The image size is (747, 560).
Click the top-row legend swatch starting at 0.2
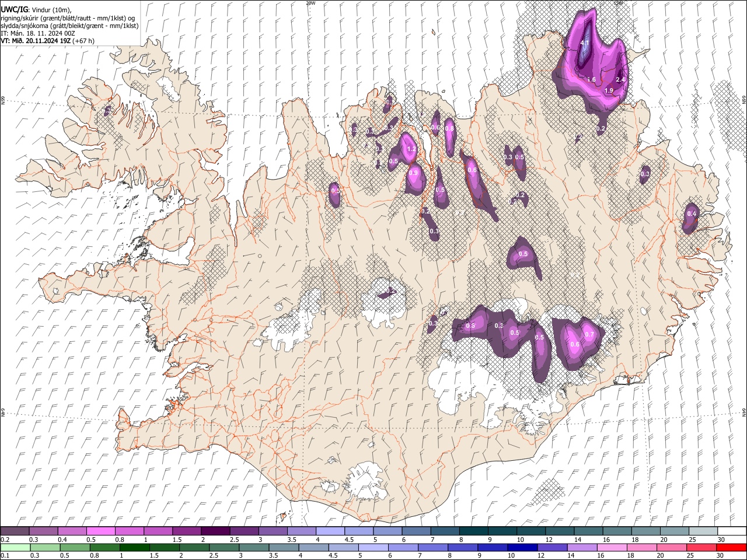(15, 531)
